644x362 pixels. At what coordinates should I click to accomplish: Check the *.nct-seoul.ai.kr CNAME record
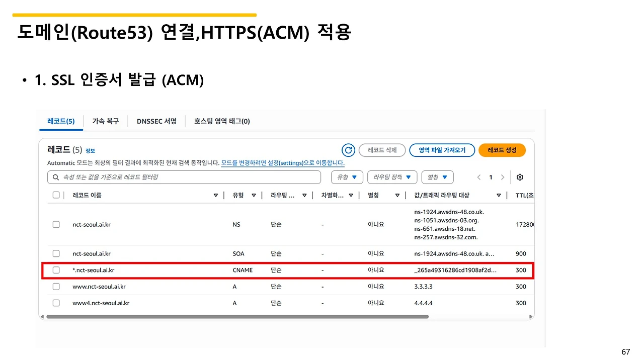(x=56, y=270)
